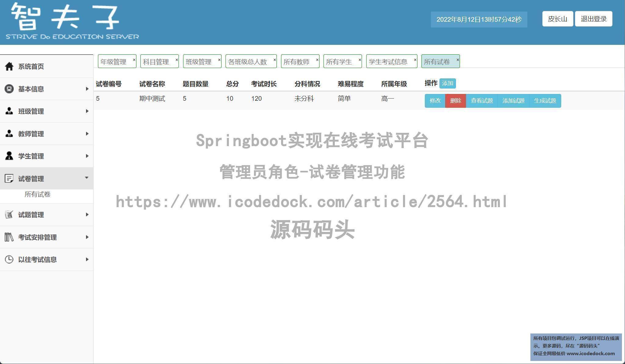Click the 班级管理 people icon
The image size is (625, 364).
pos(9,111)
